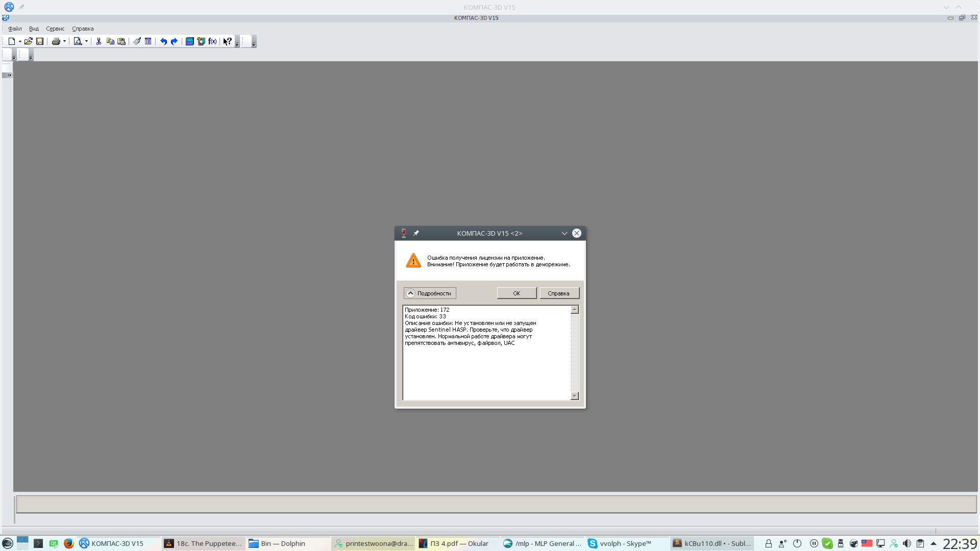
Task: Open the Сервис menu
Action: point(55,29)
